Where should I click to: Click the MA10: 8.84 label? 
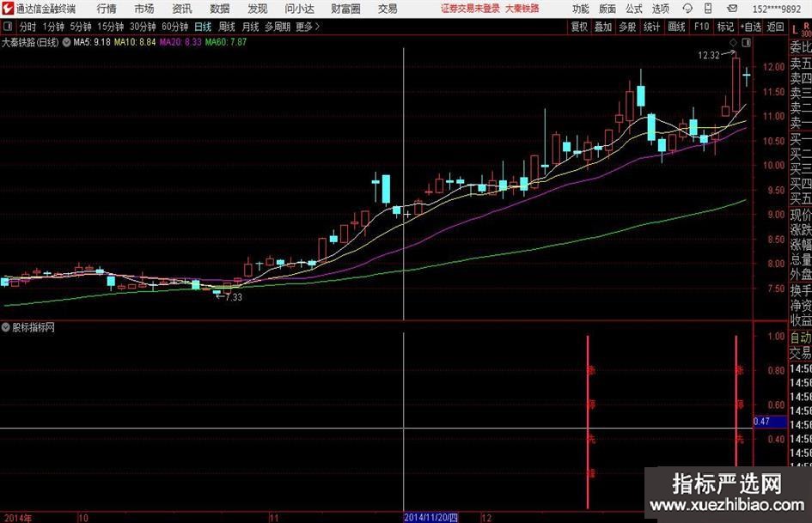(x=135, y=42)
